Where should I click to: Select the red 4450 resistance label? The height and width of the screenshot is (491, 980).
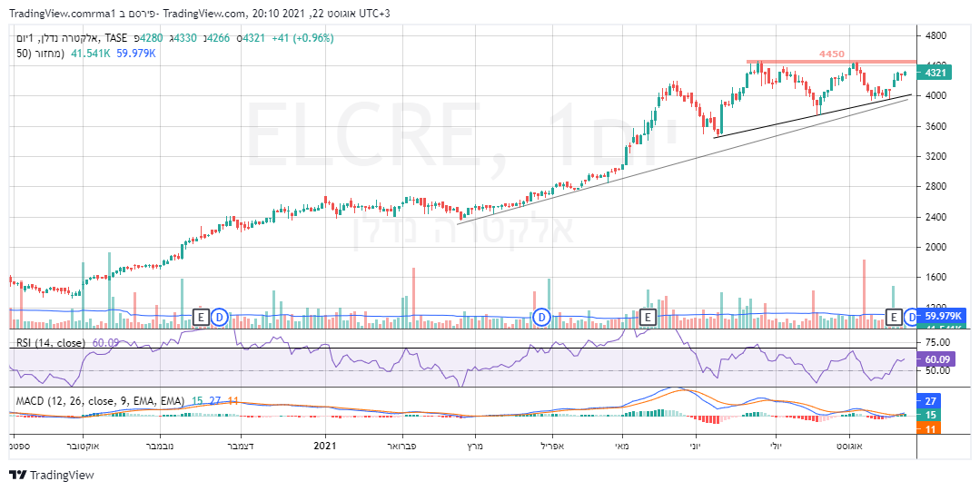[832, 54]
